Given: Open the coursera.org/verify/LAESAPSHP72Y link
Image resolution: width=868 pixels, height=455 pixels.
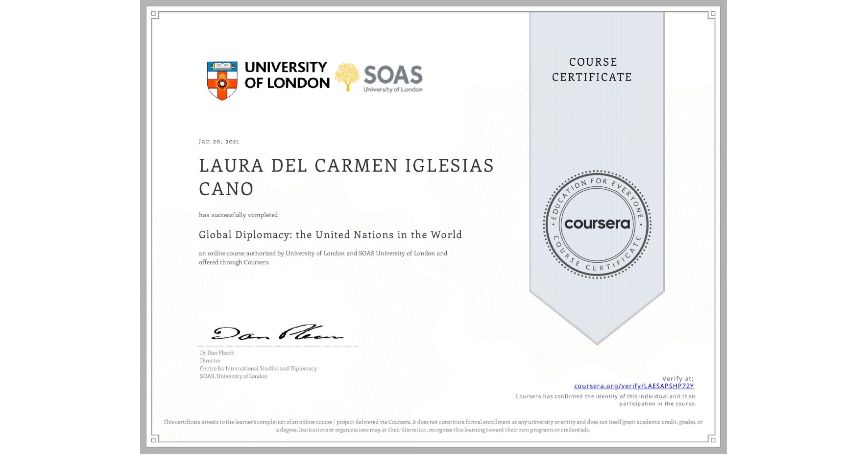Looking at the screenshot, I should 634,386.
